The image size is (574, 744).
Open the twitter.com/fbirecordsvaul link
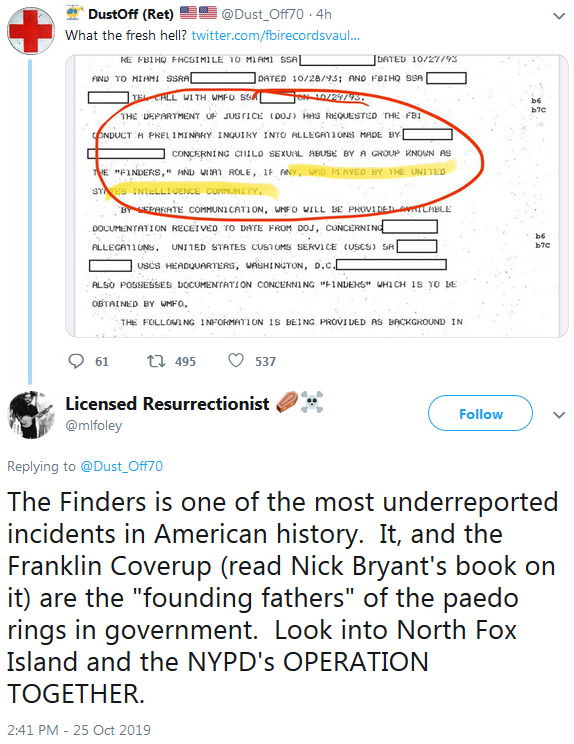pos(275,35)
